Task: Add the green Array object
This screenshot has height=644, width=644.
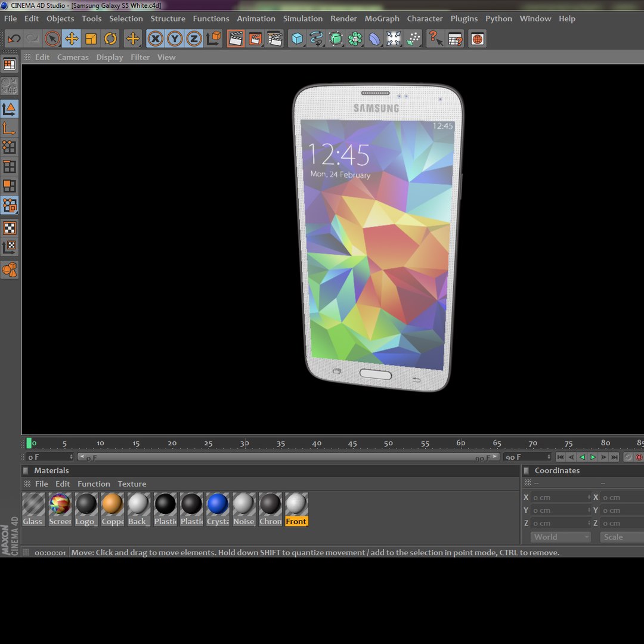Action: [x=355, y=39]
